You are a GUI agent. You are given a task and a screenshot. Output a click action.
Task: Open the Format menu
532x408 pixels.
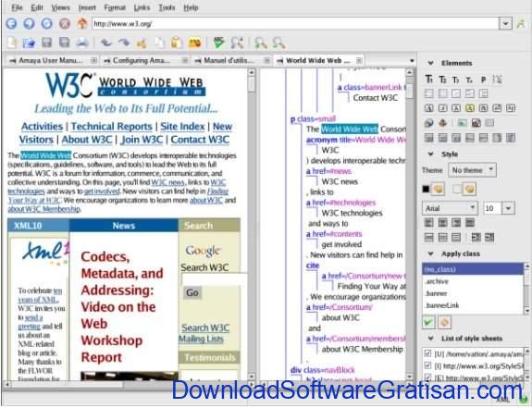(115, 7)
